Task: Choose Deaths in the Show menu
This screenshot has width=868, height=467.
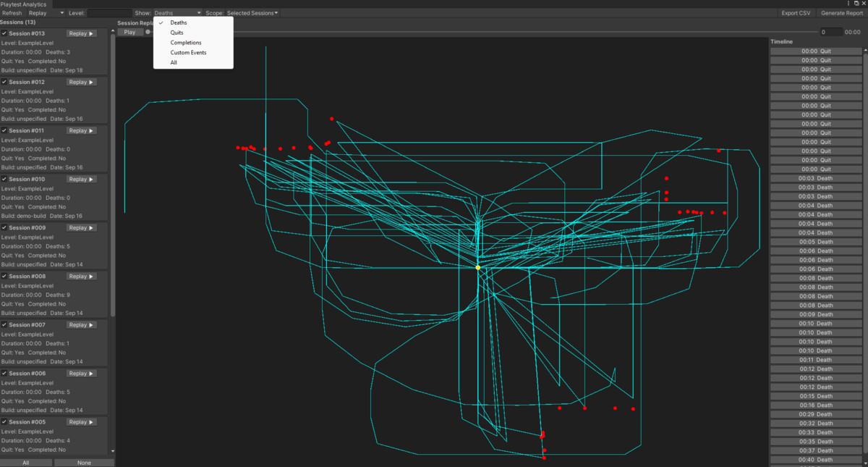Action: [193, 23]
